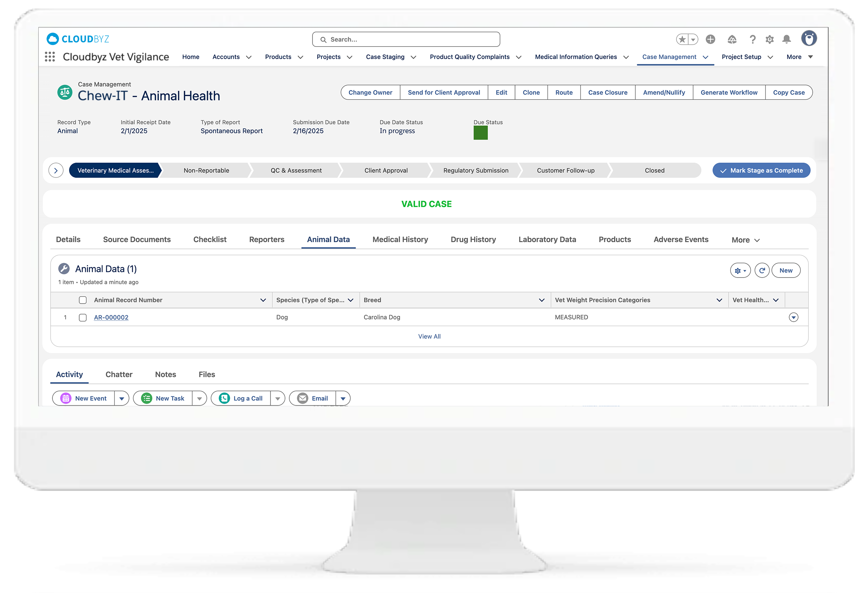Click the Animal Data wrench icon

point(64,269)
